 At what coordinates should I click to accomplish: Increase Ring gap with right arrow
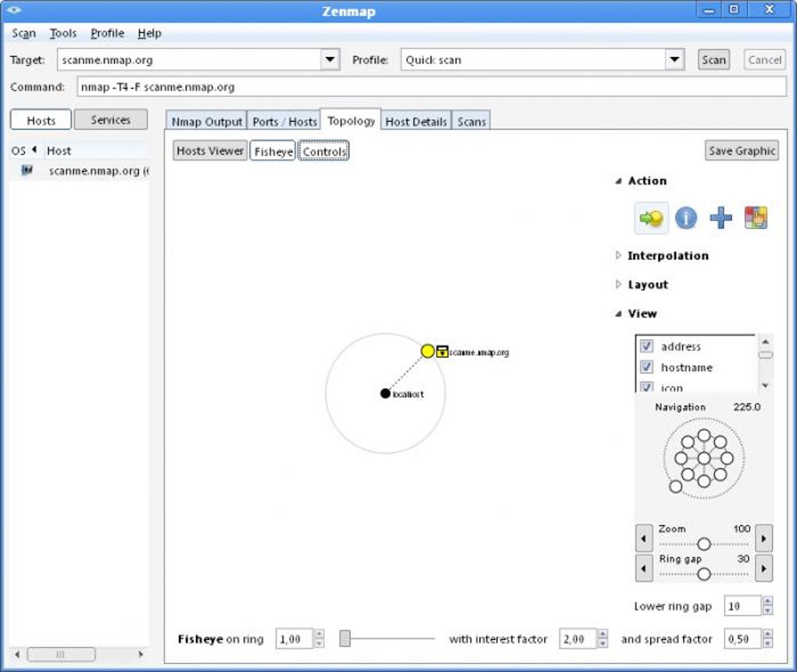click(x=763, y=568)
